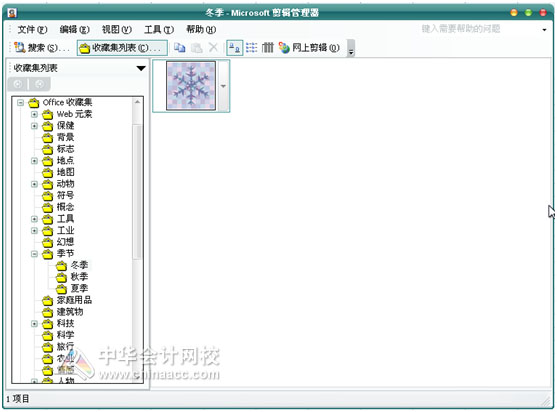The image size is (557, 412).
Task: Select the 动物 folder icon
Action: (x=48, y=184)
